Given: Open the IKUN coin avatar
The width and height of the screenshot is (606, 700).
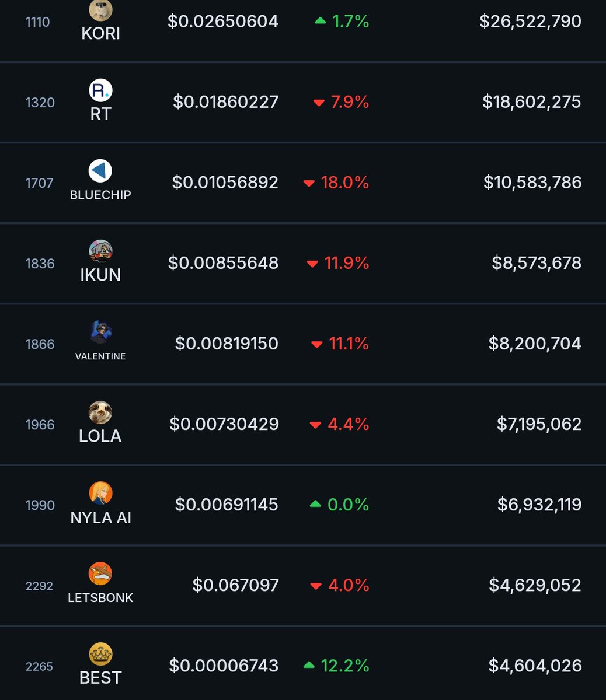Looking at the screenshot, I should (100, 251).
